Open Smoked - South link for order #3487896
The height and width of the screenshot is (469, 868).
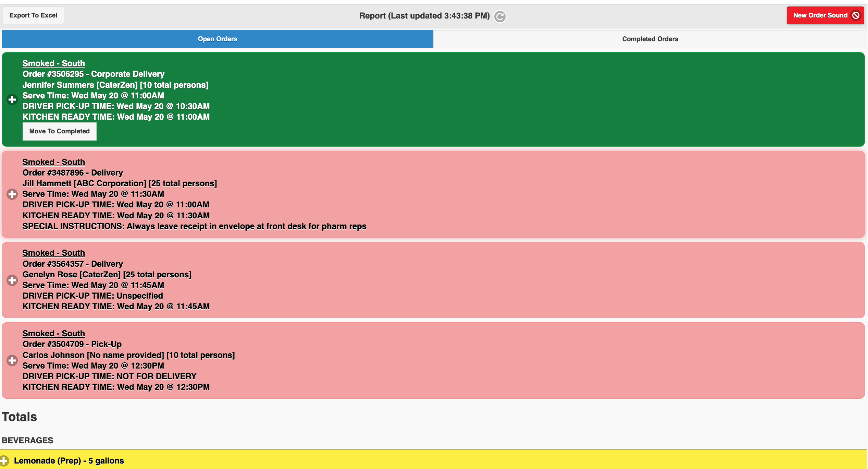click(x=54, y=162)
